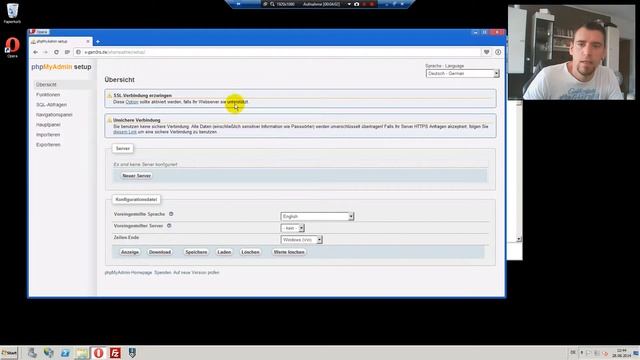640x360 pixels.
Task: Click info icon next to Voreingestellte Sprache
Action: (171, 214)
